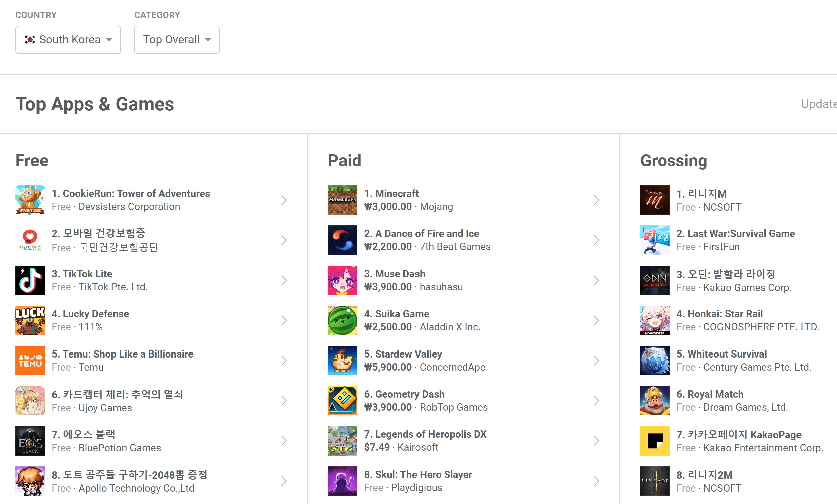
Task: Click the Geometry Dash app icon
Action: (342, 400)
